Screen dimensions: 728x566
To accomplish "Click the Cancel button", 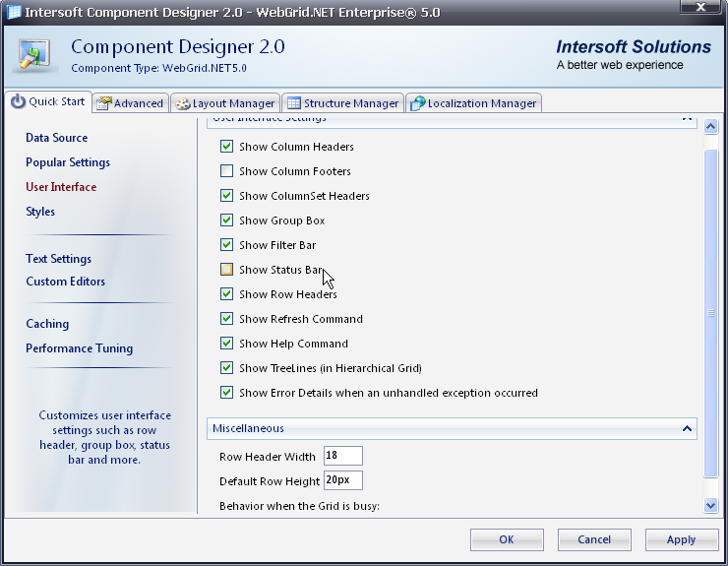I will click(594, 539).
